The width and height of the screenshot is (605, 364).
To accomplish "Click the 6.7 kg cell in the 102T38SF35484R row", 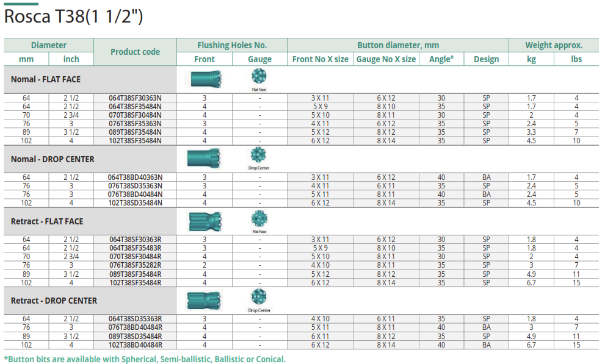I will 531,283.
